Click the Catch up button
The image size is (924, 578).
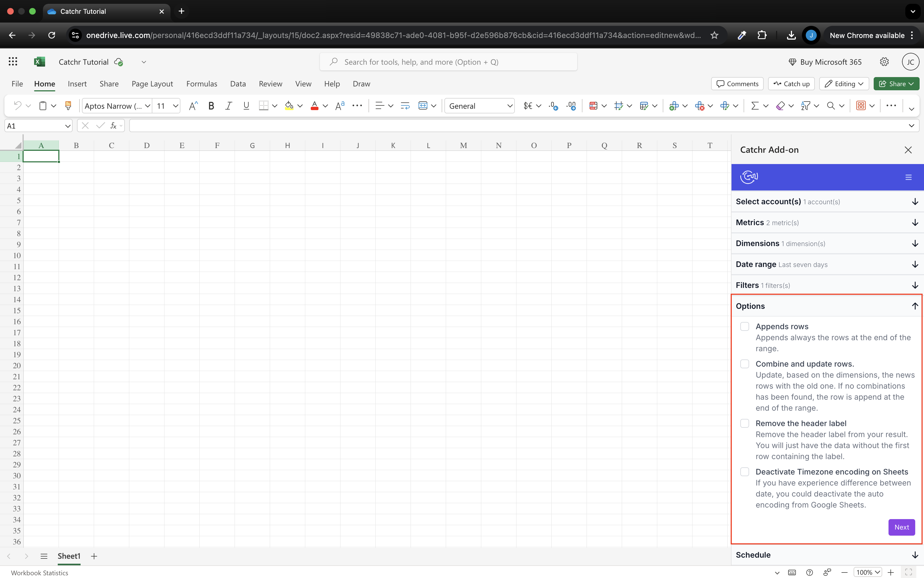point(791,84)
